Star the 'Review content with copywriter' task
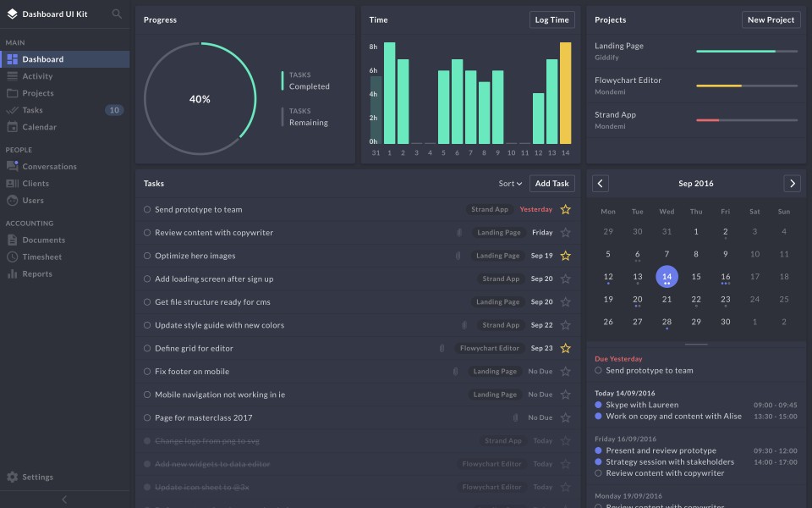812x508 pixels. (x=566, y=233)
